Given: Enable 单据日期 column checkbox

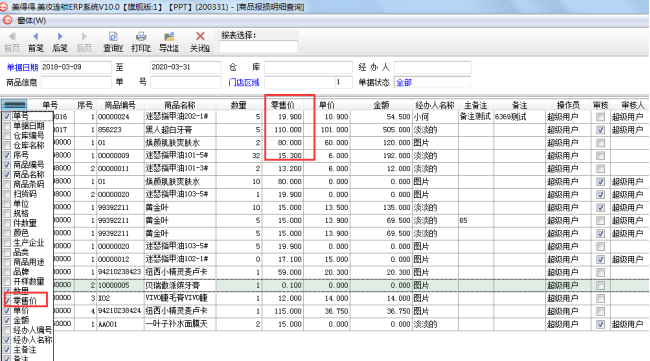Looking at the screenshot, I should tap(7, 126).
